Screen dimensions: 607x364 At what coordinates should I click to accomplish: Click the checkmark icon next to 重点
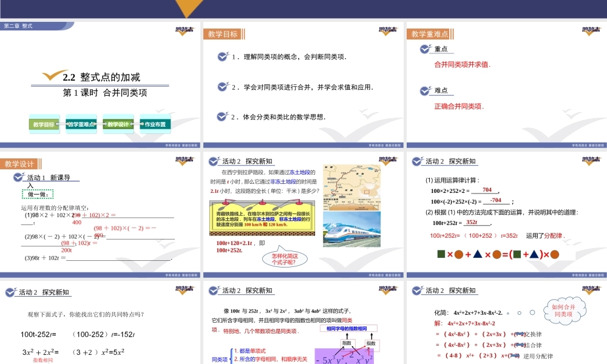coord(426,49)
